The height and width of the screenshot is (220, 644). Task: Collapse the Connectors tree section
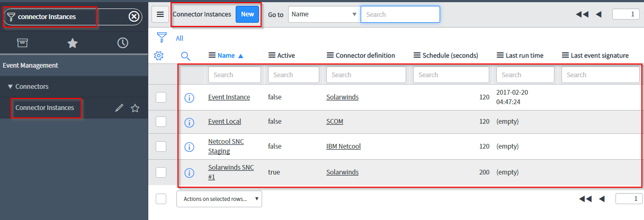pyautogui.click(x=10, y=86)
